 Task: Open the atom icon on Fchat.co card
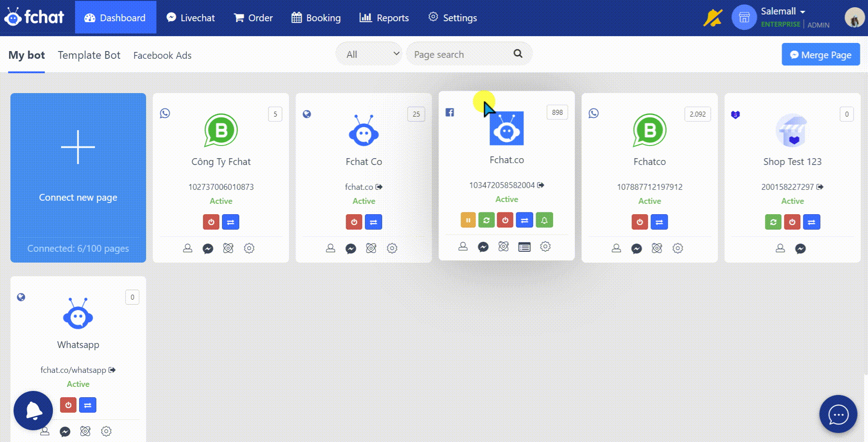[504, 246]
